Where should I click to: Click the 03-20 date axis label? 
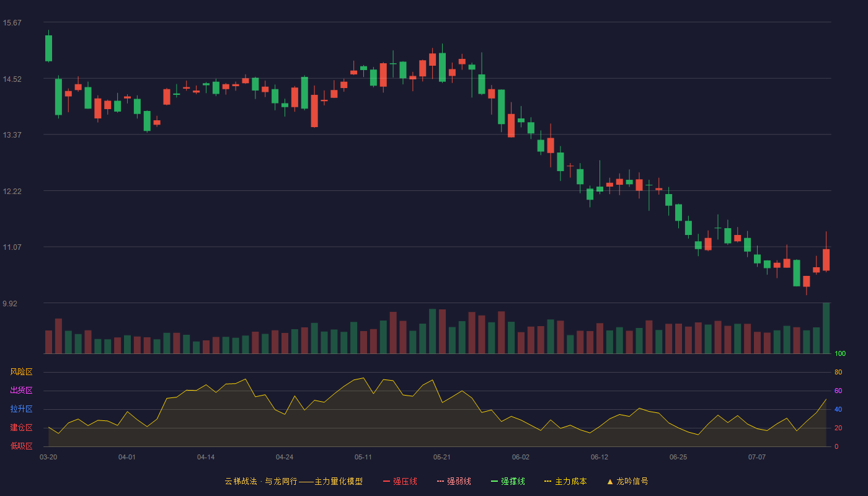pyautogui.click(x=48, y=457)
